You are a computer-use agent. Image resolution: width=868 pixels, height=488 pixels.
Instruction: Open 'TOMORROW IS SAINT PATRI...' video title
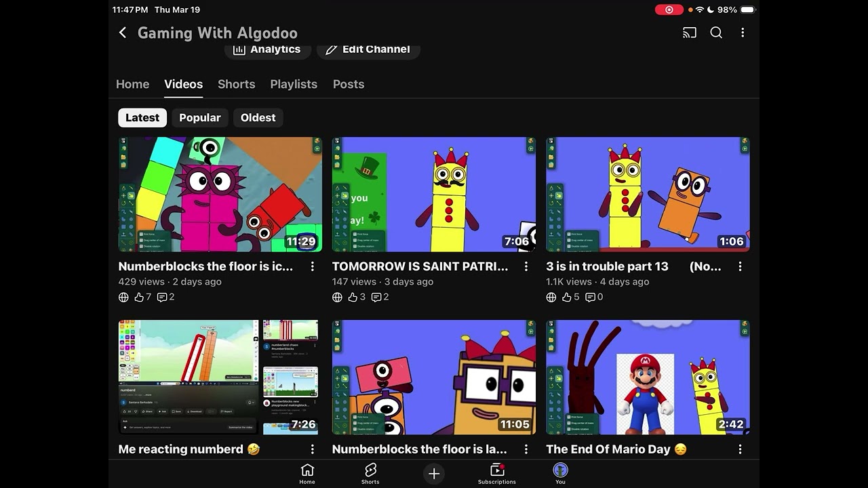point(420,266)
